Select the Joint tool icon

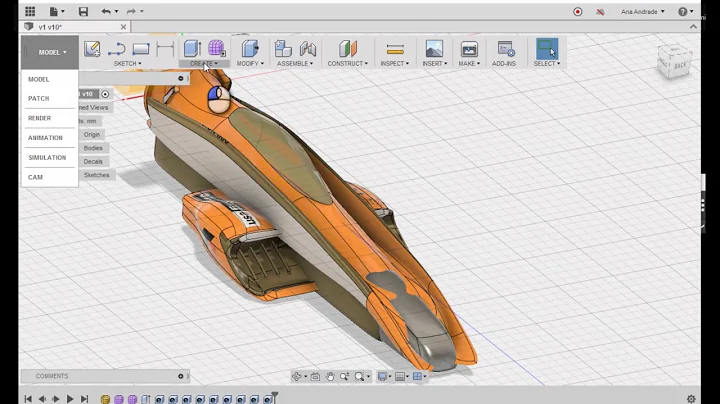point(308,49)
